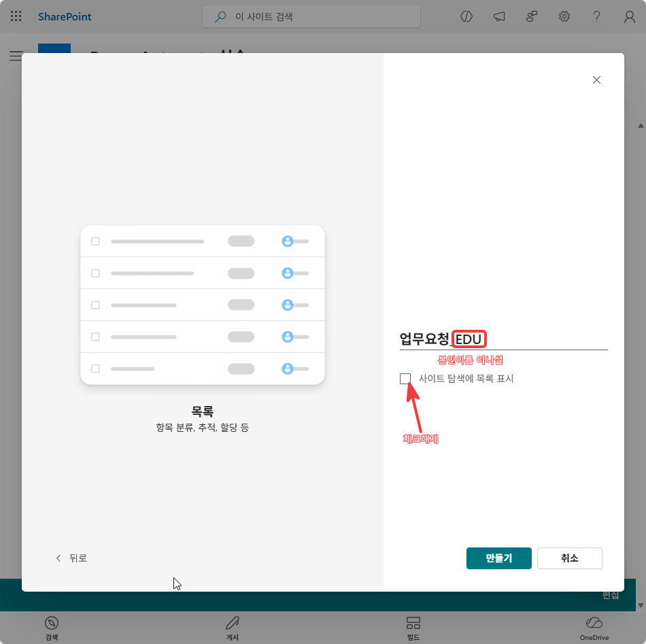Click the 만들기 button

(499, 558)
